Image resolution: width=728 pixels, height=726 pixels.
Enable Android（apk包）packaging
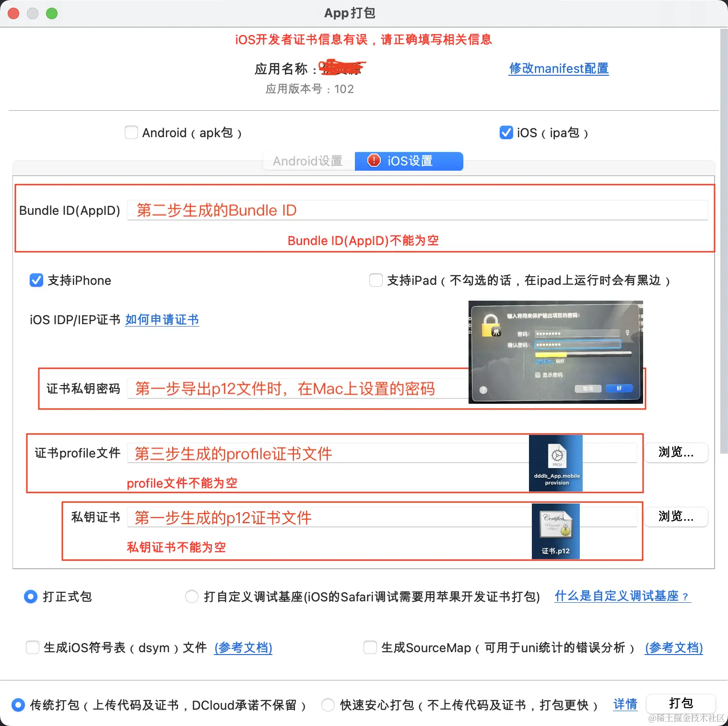[131, 132]
